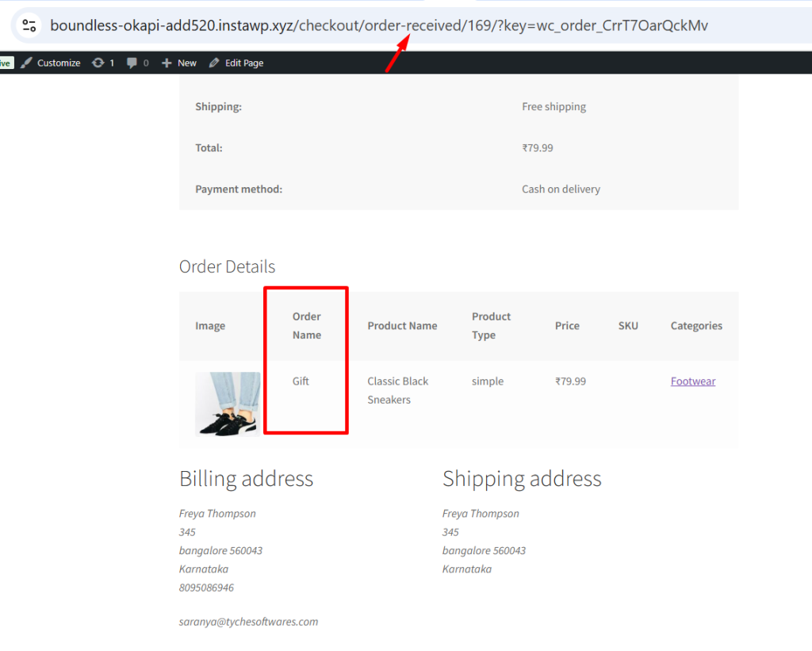Click the Free shipping value

click(553, 107)
